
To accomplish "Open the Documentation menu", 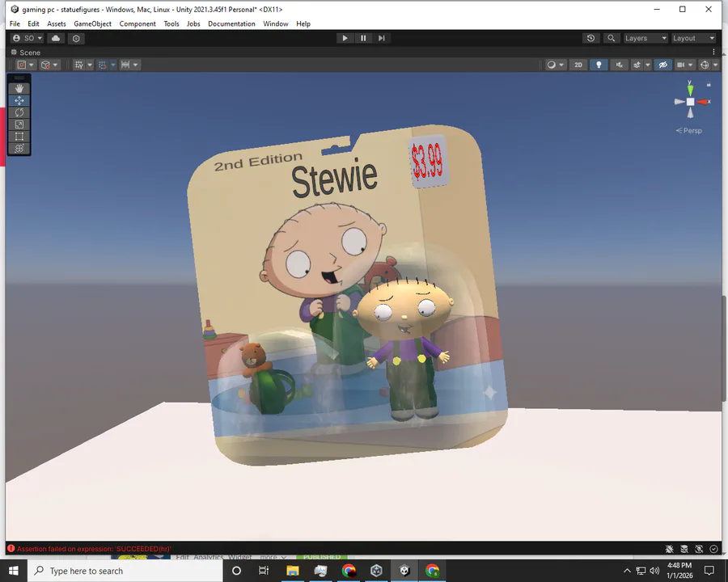I will 231,23.
